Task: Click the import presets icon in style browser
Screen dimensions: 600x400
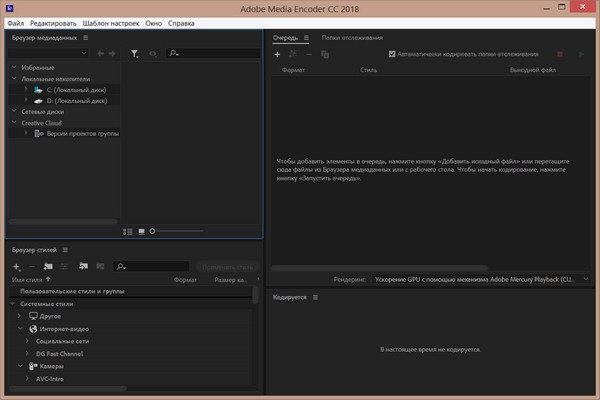Action: pyautogui.click(x=83, y=267)
